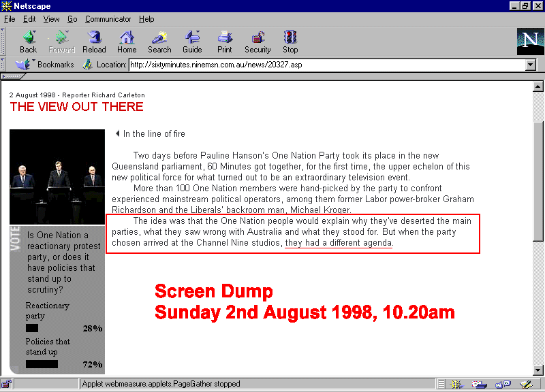Viewport: 545px width, 392px height.
Task: Click inside the Location URL field
Action: point(327,65)
